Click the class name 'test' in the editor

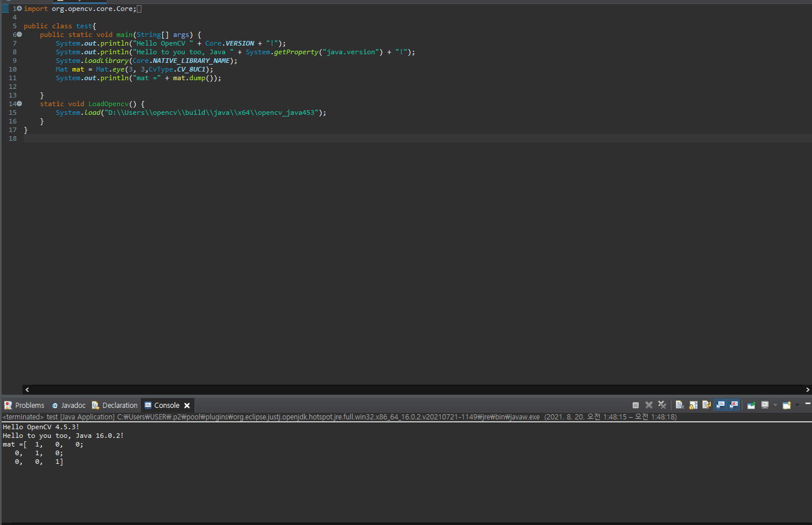tap(84, 26)
